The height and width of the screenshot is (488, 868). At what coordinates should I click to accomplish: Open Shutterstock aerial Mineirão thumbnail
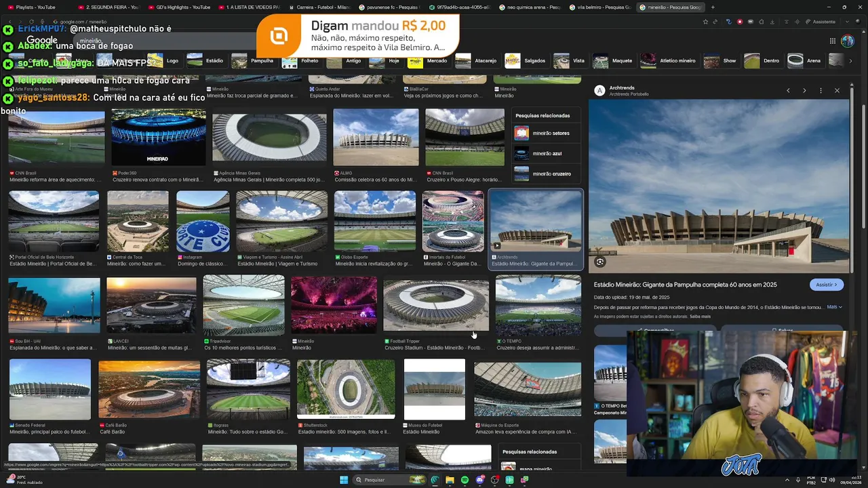[346, 388]
